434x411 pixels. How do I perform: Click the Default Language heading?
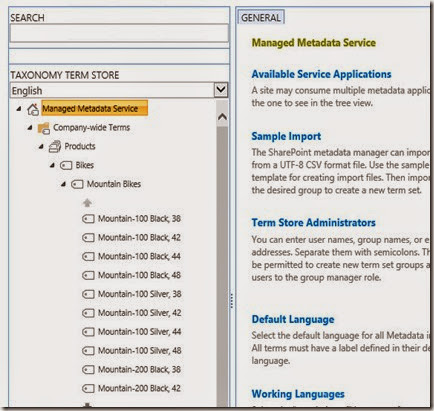click(293, 319)
